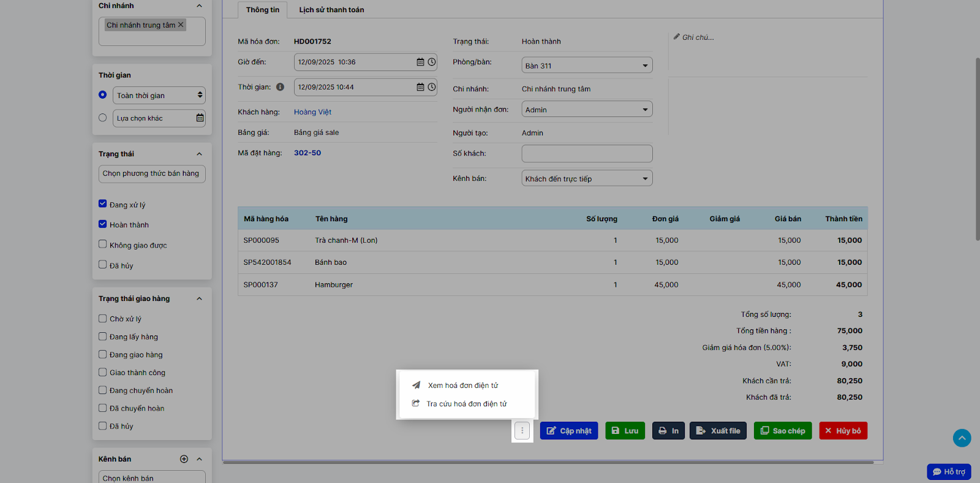Click the info icon beside Thời gian label
This screenshot has height=483, width=980.
(280, 87)
